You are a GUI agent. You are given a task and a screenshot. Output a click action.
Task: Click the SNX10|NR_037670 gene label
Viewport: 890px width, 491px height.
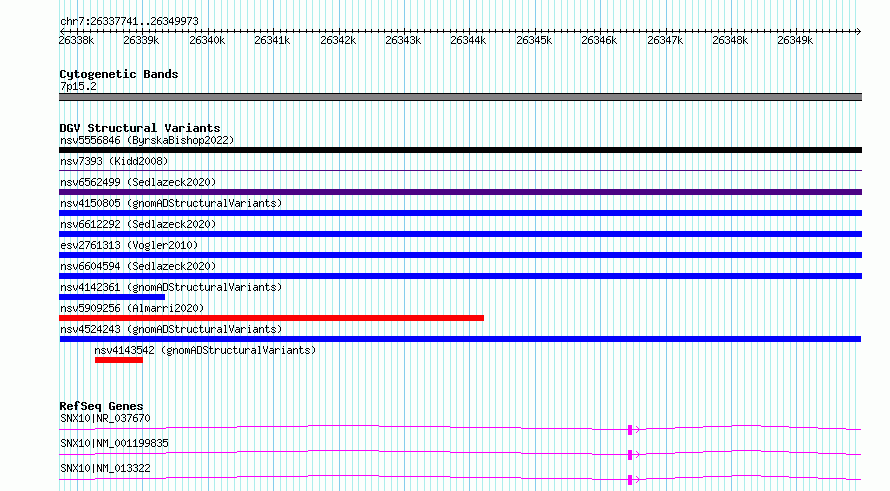point(105,418)
